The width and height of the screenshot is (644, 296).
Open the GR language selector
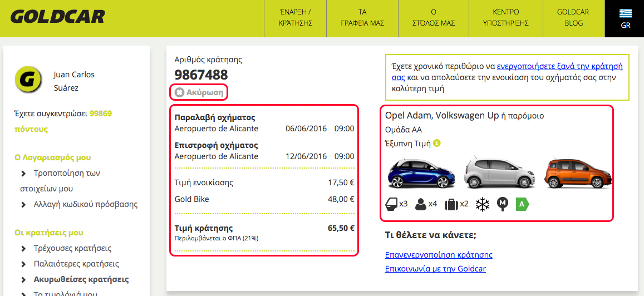pyautogui.click(x=625, y=18)
